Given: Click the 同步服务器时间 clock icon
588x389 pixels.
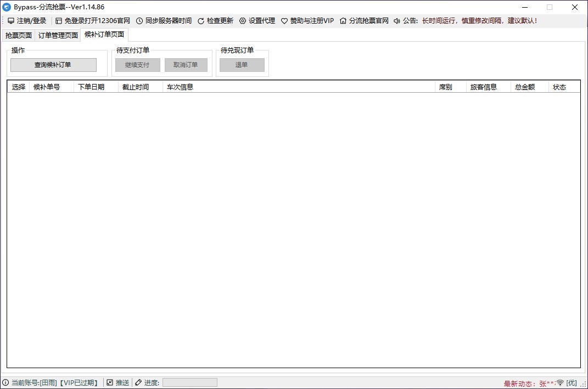Looking at the screenshot, I should (x=139, y=21).
